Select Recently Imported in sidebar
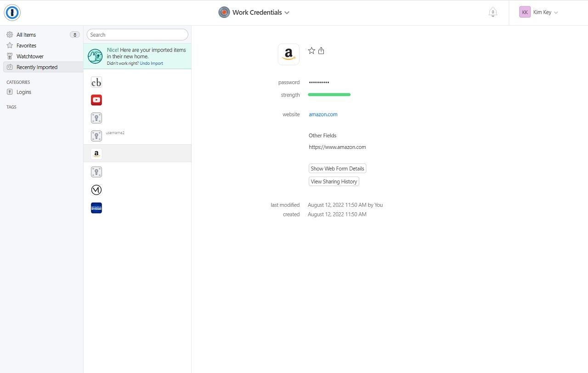Screen dimensions: 588x373 (43, 67)
